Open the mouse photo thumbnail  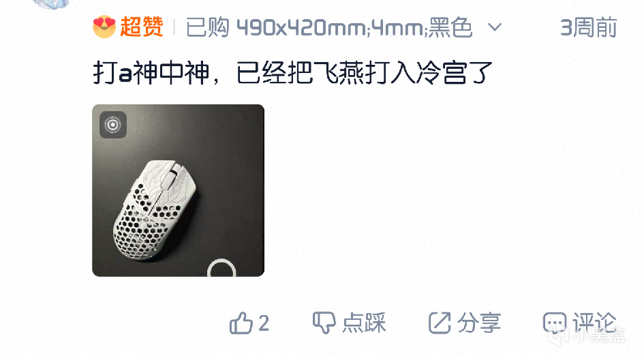pyautogui.click(x=179, y=190)
